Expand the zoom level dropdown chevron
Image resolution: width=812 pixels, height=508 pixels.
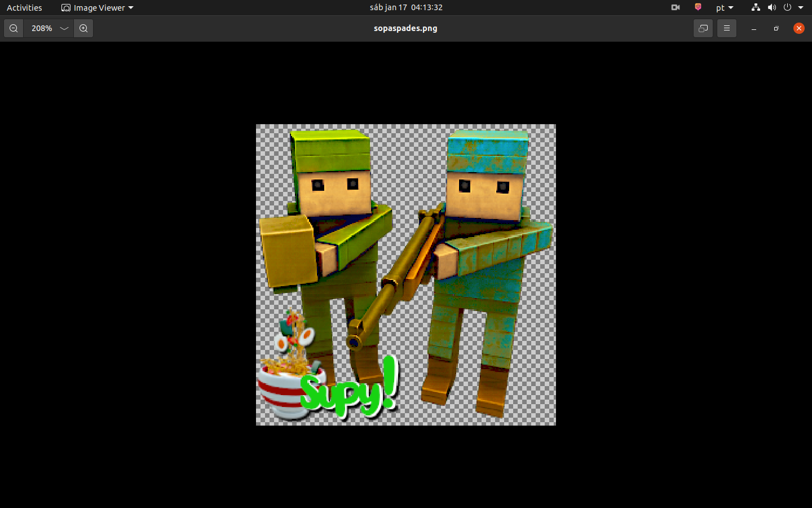tap(64, 28)
